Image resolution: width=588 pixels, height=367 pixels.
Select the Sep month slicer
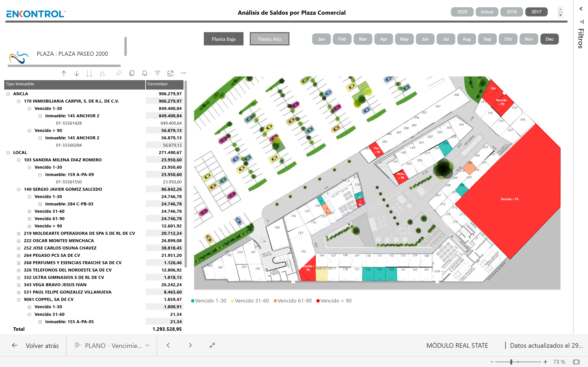pos(487,39)
